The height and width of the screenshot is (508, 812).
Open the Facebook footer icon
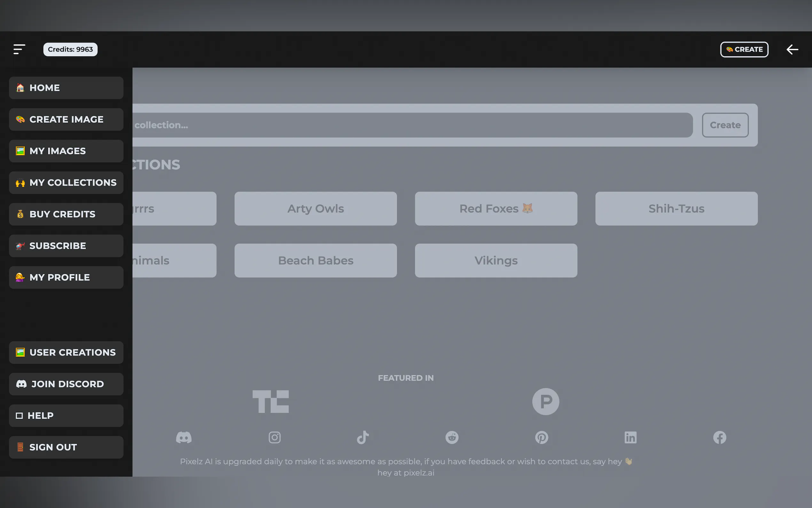coord(719,437)
